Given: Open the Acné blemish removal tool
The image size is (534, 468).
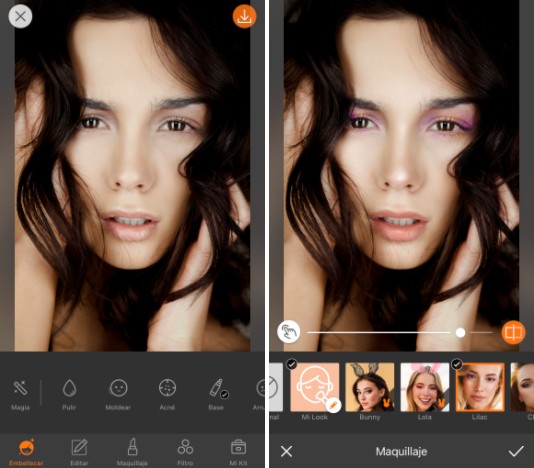Looking at the screenshot, I should point(167,394).
